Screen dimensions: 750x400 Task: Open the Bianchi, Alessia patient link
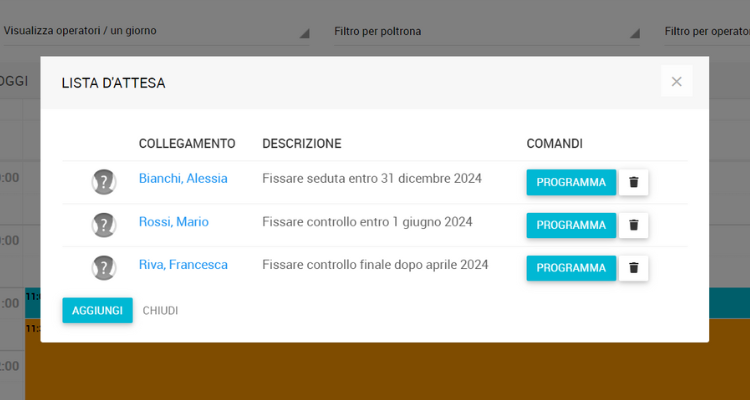pos(183,178)
